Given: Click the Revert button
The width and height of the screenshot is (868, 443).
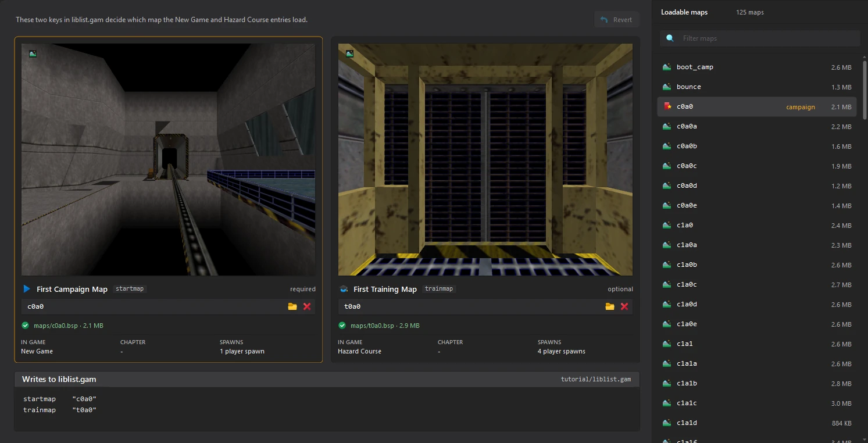Looking at the screenshot, I should pos(616,20).
